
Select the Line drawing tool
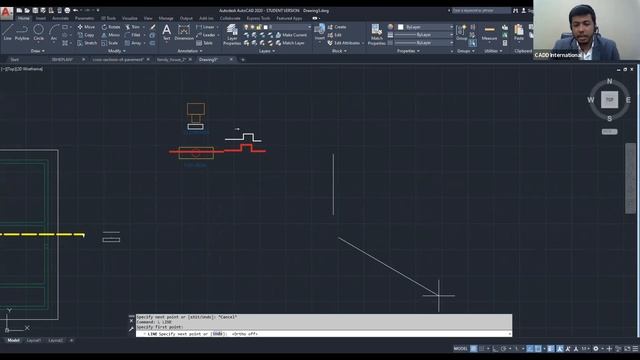[8, 32]
